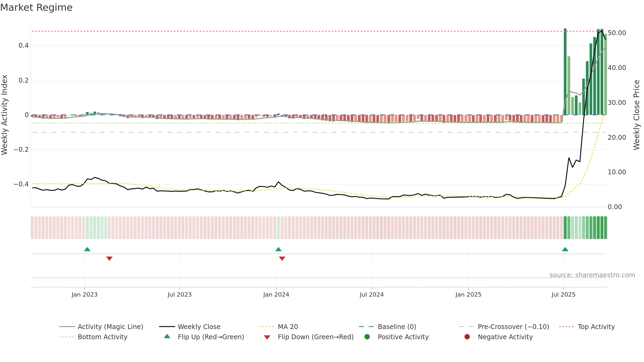The width and height of the screenshot is (644, 362).
Task: Toggle the Activity (Magic Line) legend entry
Action: pyautogui.click(x=101, y=327)
